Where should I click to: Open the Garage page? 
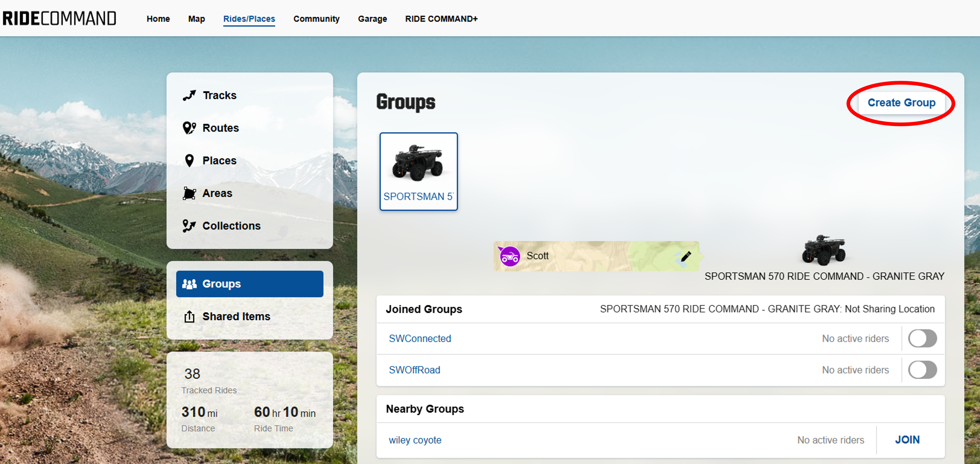click(x=372, y=19)
